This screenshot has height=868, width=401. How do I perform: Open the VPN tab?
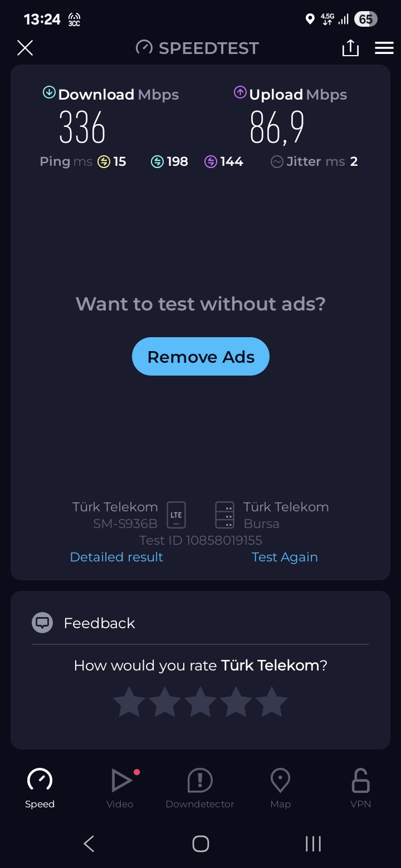tap(360, 788)
